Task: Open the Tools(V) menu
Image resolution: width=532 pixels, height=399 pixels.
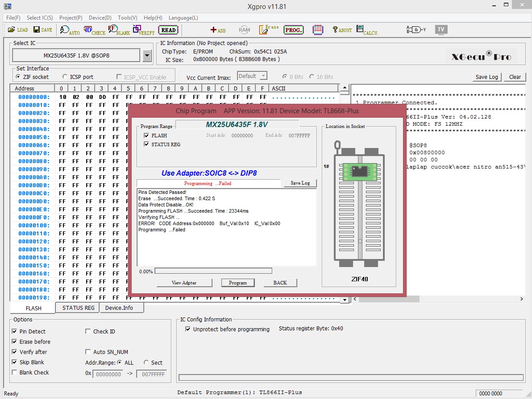Action: coord(128,18)
